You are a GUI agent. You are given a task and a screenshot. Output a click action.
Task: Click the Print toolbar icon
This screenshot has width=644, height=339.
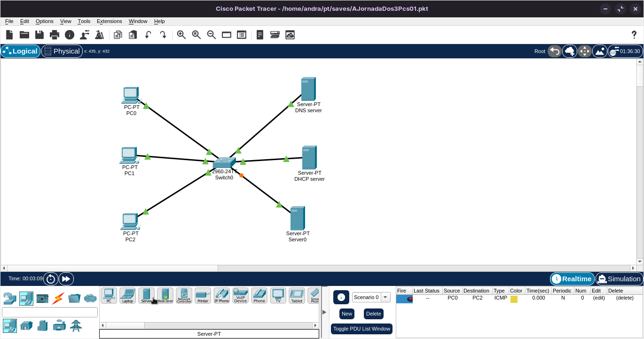click(x=55, y=35)
